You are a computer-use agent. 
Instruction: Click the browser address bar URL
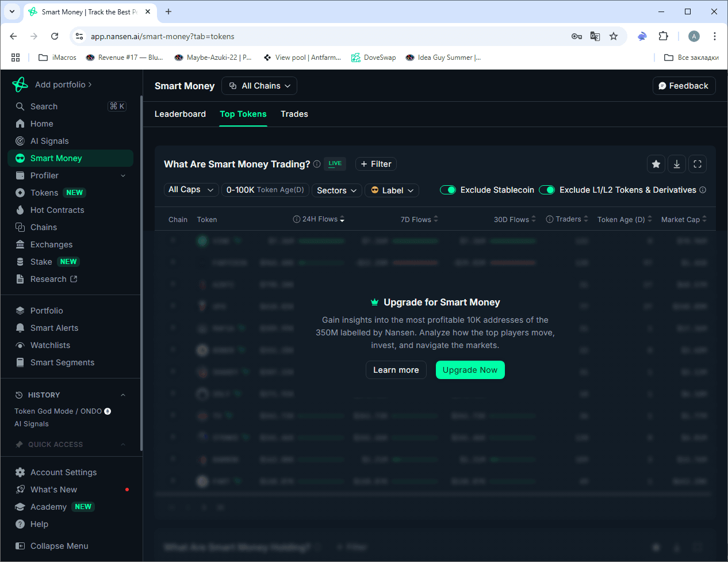tap(163, 36)
